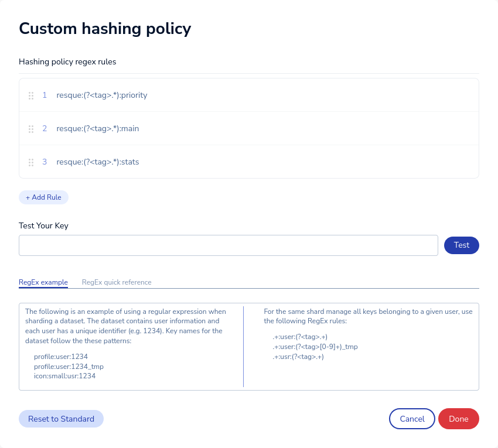
Task: Click rule number 2 label
Action: tap(45, 129)
